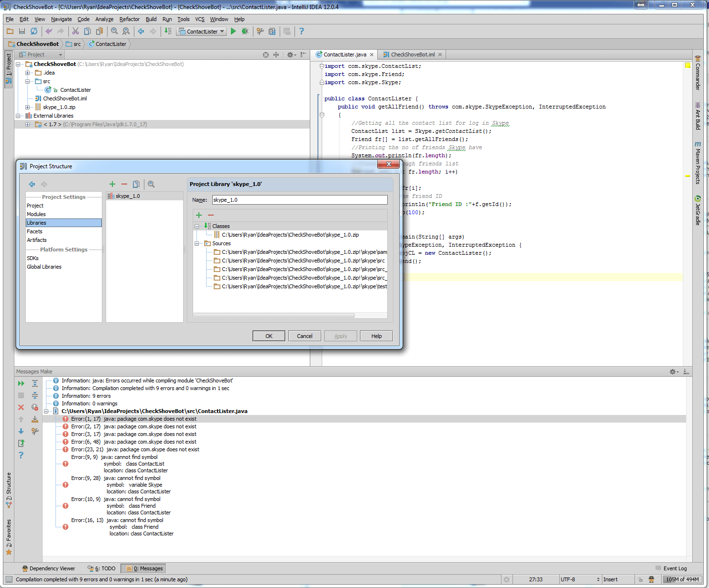This screenshot has width=709, height=588.
Task: Click Cancel in Project Structure dialog
Action: (x=305, y=336)
